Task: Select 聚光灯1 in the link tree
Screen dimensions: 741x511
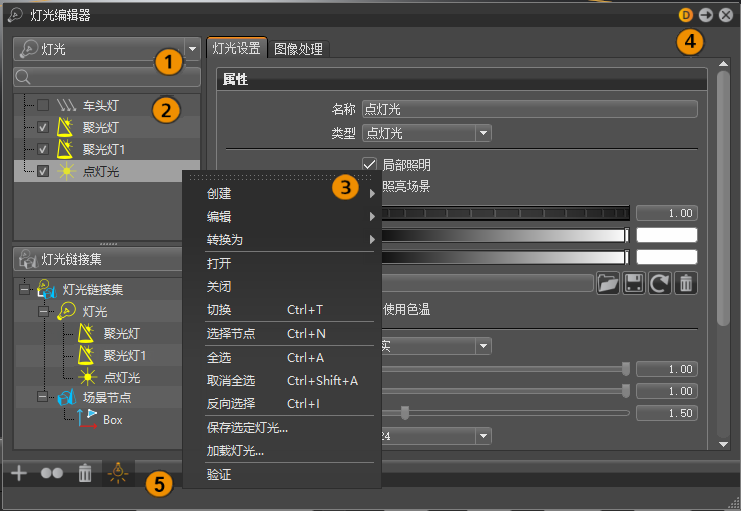Action: pyautogui.click(x=124, y=355)
